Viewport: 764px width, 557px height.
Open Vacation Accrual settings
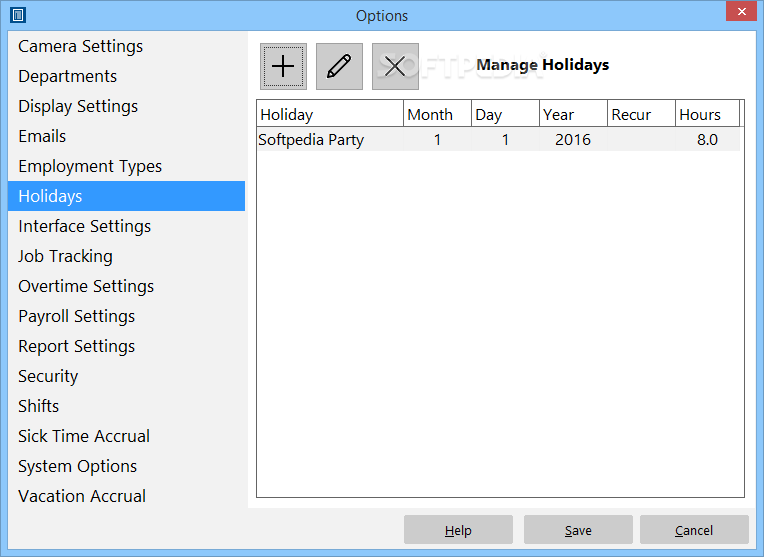(x=126, y=496)
